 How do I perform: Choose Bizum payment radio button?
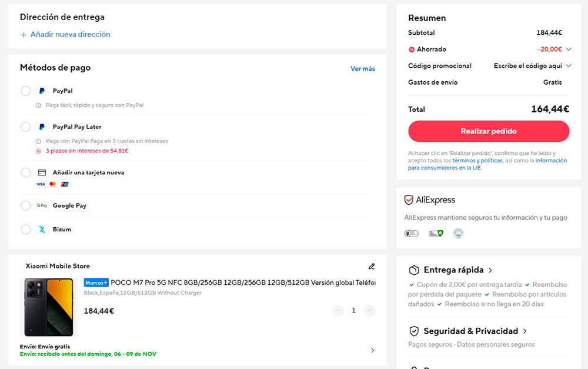[25, 230]
